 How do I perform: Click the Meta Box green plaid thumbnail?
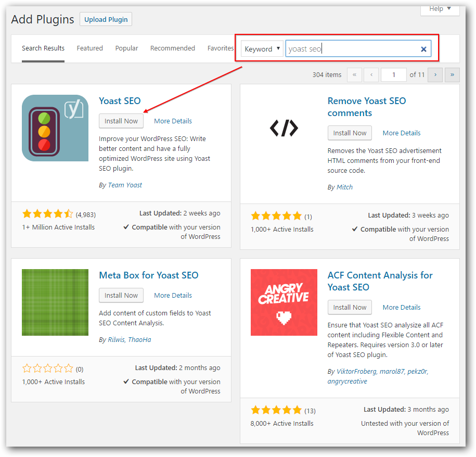pyautogui.click(x=55, y=302)
